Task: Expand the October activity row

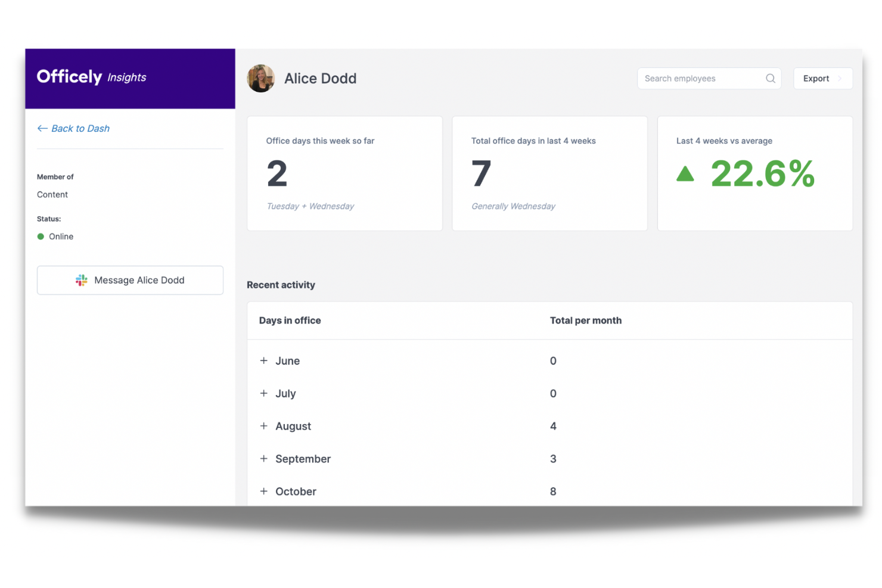Action: coord(264,491)
